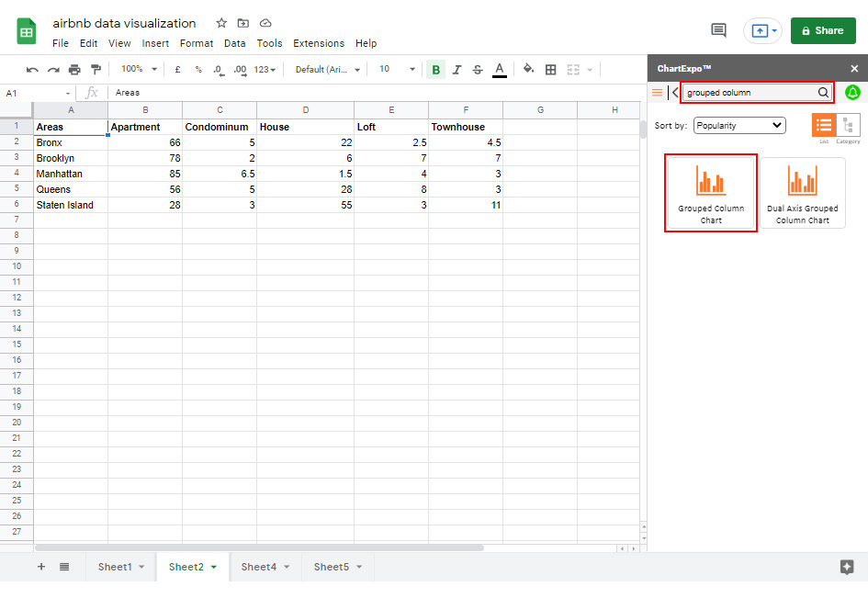868x598 pixels.
Task: Open Google Sheets home icon
Action: (26, 31)
